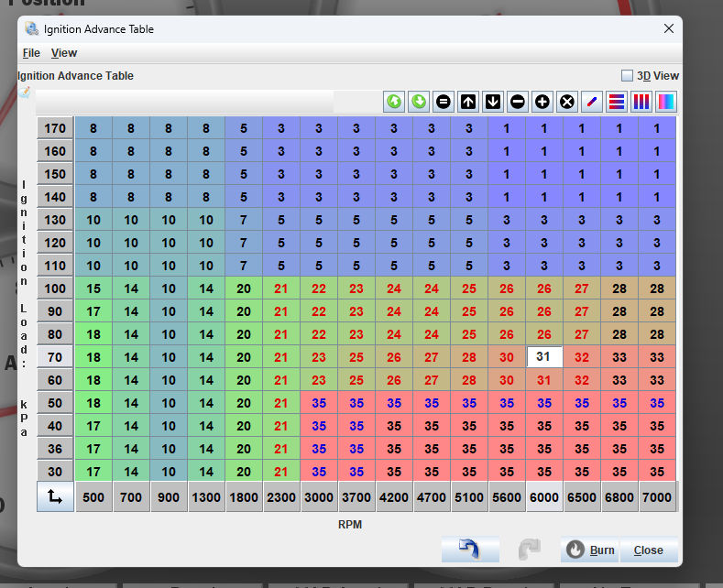Click the diagonal red-blue line interpolate icon
This screenshot has width=723, height=588.
(592, 102)
